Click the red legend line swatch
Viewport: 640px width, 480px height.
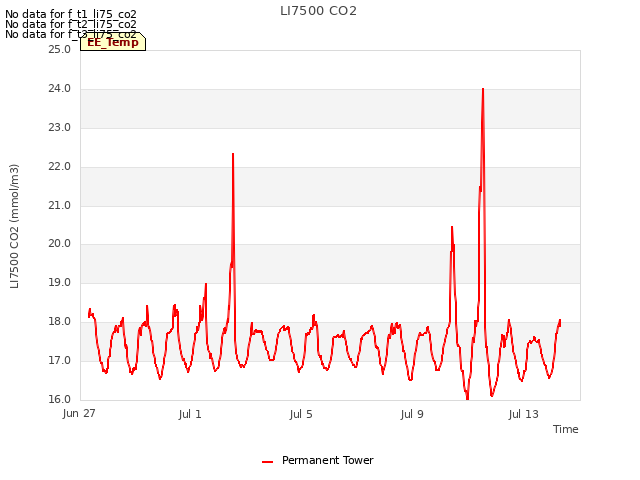[267, 462]
